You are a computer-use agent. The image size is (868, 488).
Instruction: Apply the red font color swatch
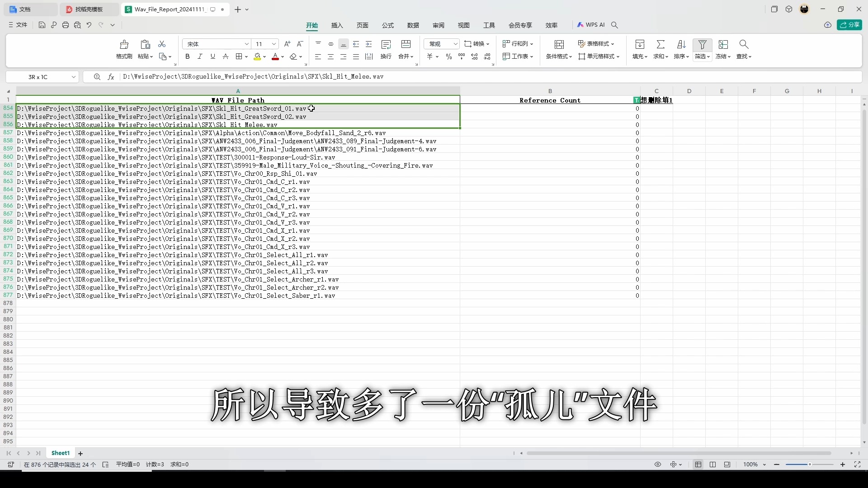[x=275, y=56]
